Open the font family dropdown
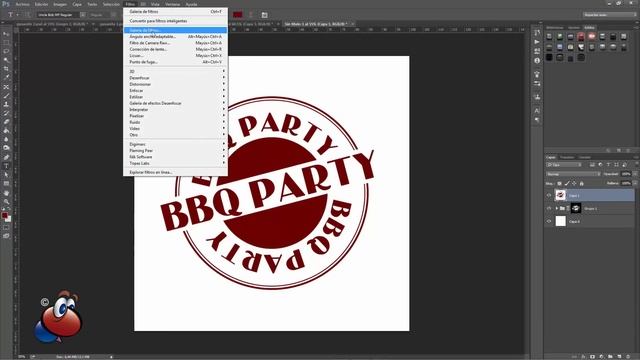The width and height of the screenshot is (640, 360). point(83,15)
